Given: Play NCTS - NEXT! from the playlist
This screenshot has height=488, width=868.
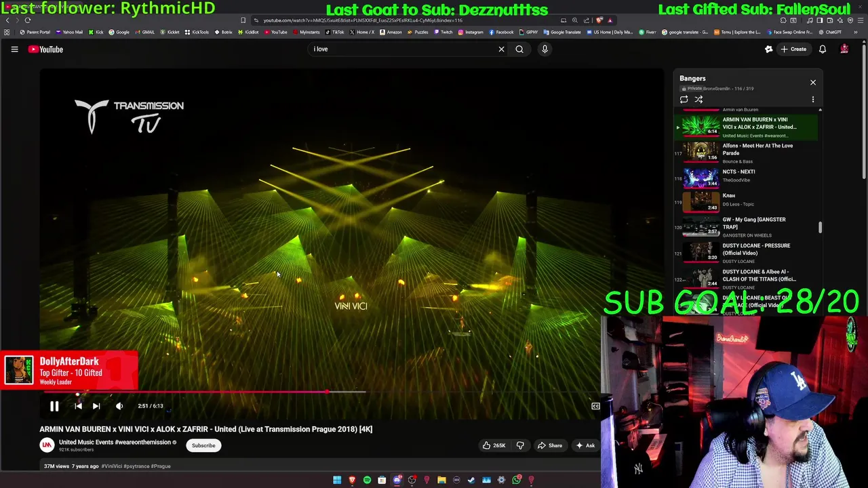Looking at the screenshot, I should (746, 178).
